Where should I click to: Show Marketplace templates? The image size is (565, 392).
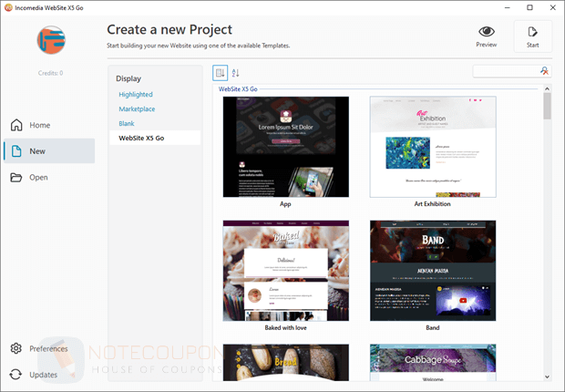coord(137,108)
